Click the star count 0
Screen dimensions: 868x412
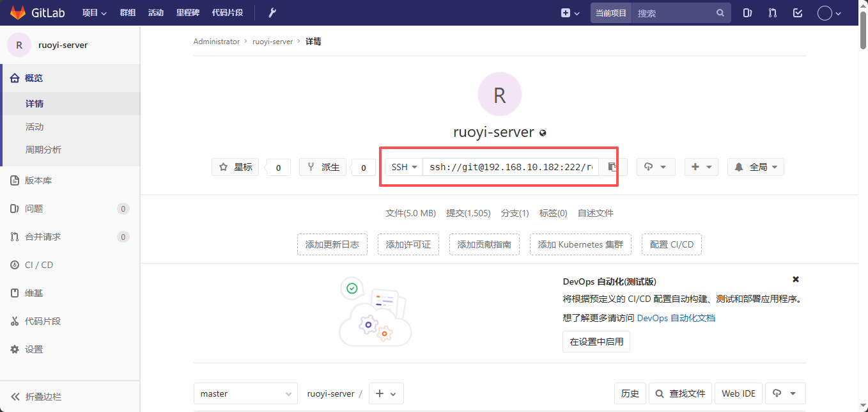coord(278,168)
